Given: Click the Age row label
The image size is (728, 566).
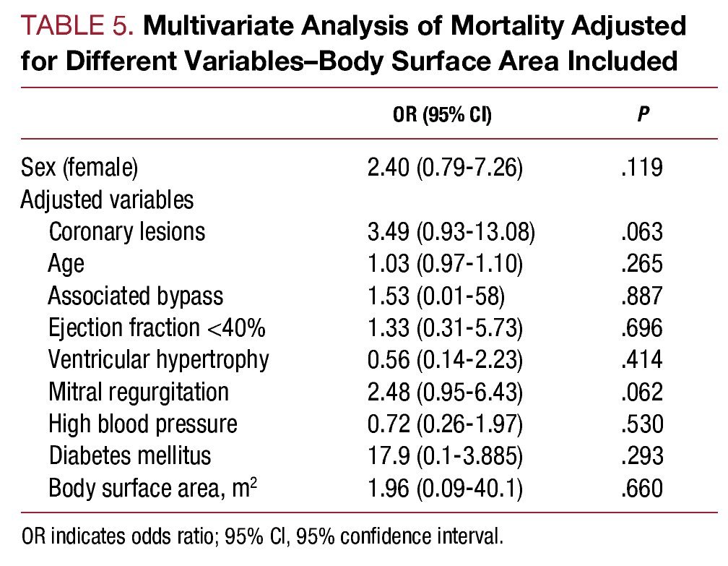Looking at the screenshot, I should click(x=66, y=263).
